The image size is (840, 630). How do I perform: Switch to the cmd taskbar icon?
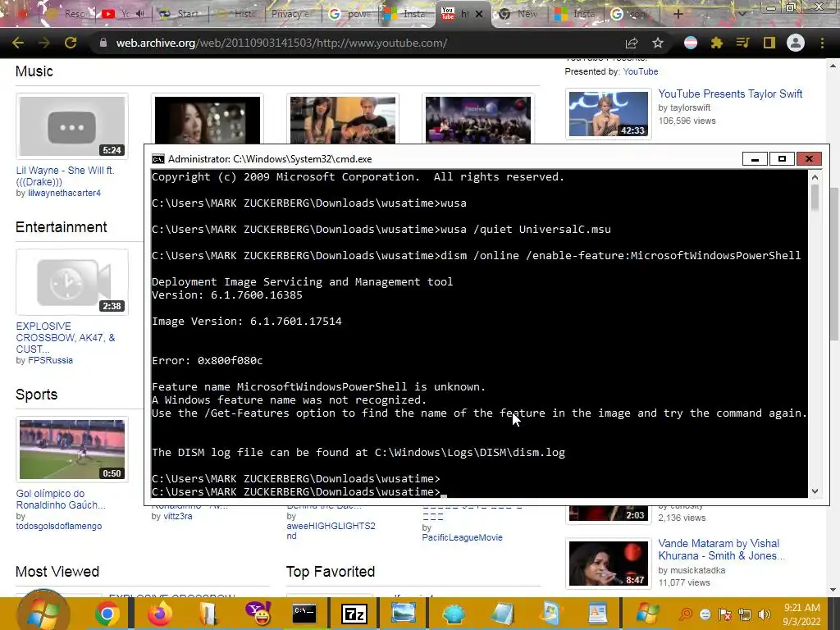tap(304, 614)
